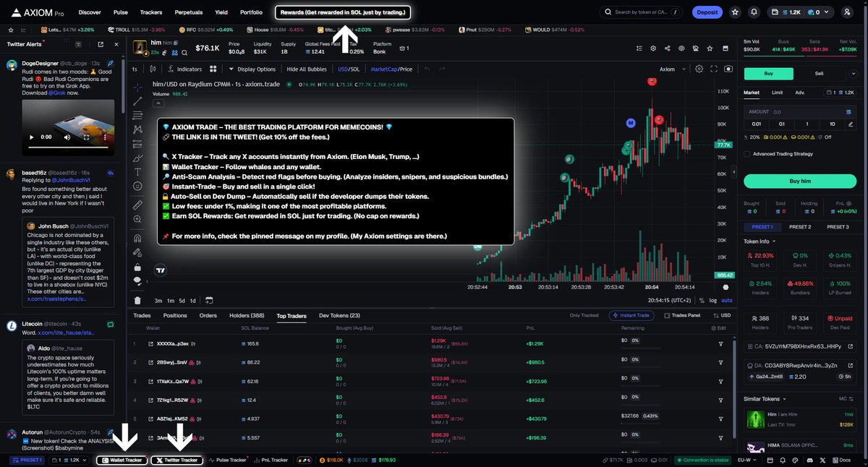Switch to Adv. order type
The image size is (868, 467).
point(800,93)
